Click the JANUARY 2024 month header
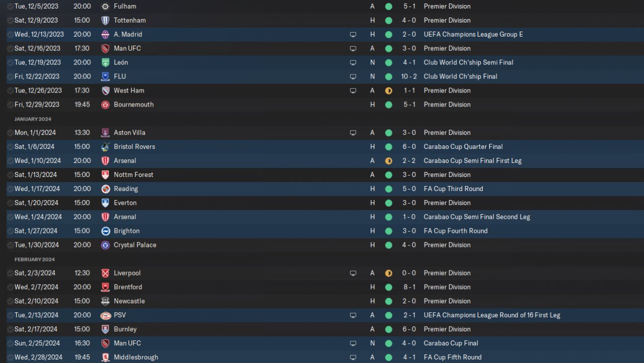The image size is (644, 363). pos(33,119)
